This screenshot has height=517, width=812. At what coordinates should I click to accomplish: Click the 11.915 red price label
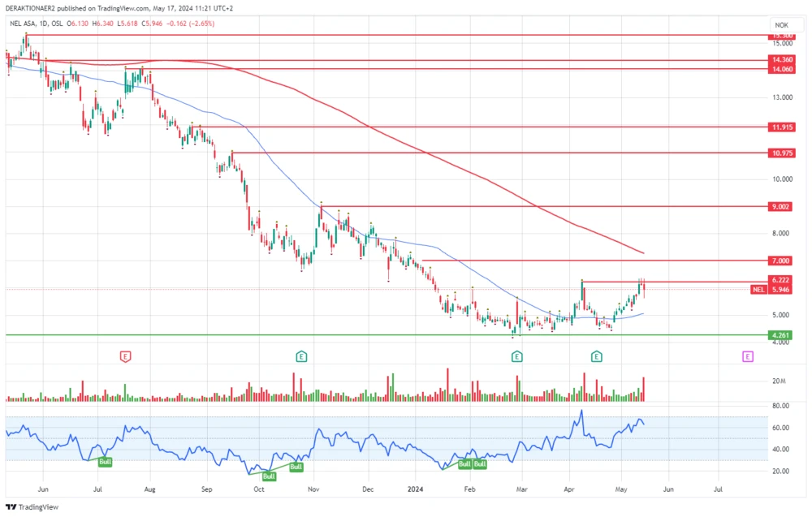pyautogui.click(x=782, y=127)
